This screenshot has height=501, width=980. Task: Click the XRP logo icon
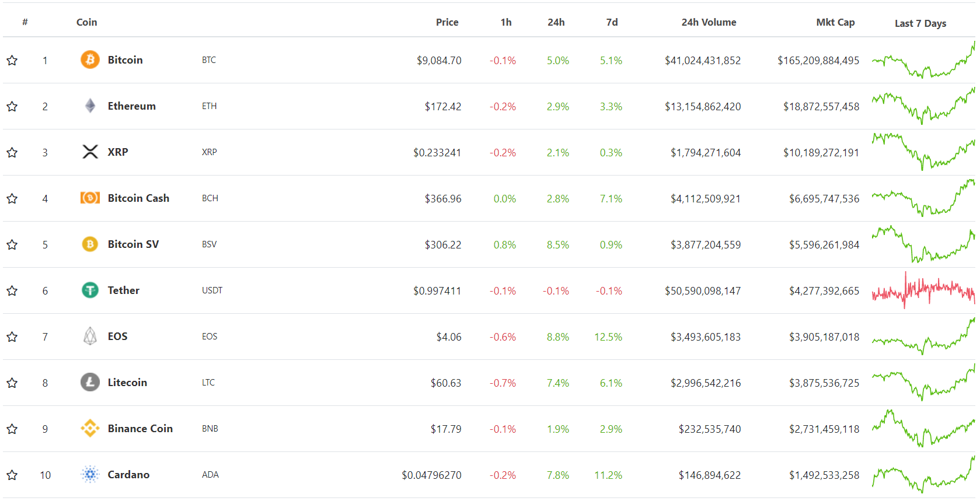pyautogui.click(x=90, y=152)
